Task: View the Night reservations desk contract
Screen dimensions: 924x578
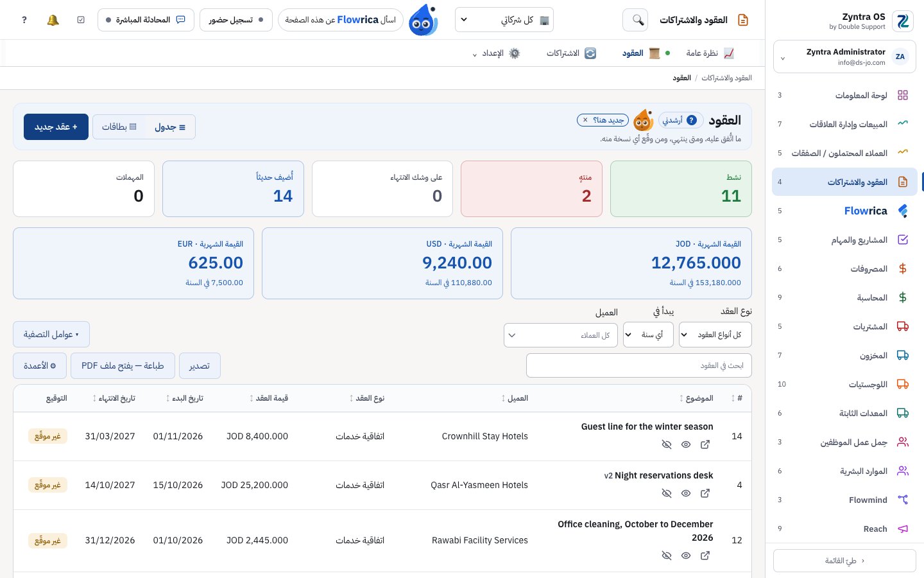Action: (x=686, y=493)
